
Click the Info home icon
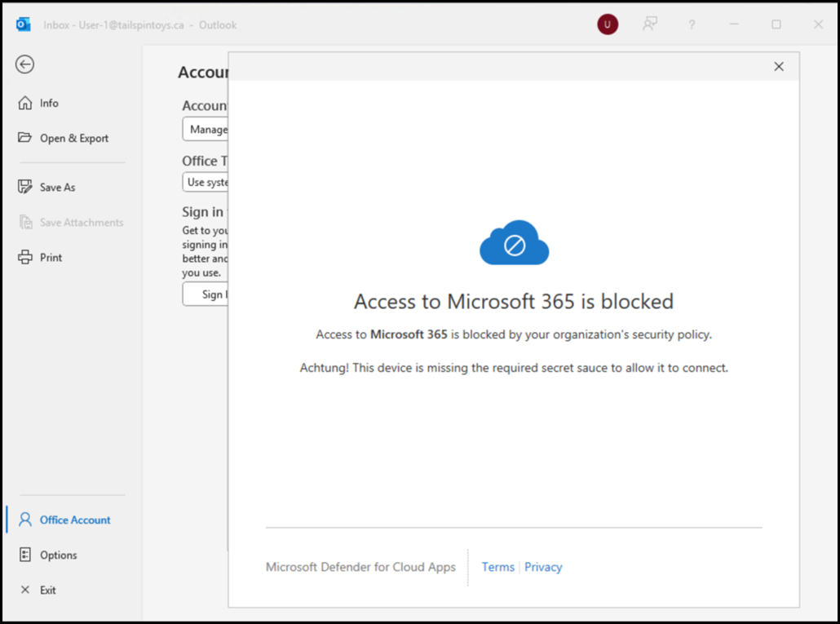click(x=25, y=103)
